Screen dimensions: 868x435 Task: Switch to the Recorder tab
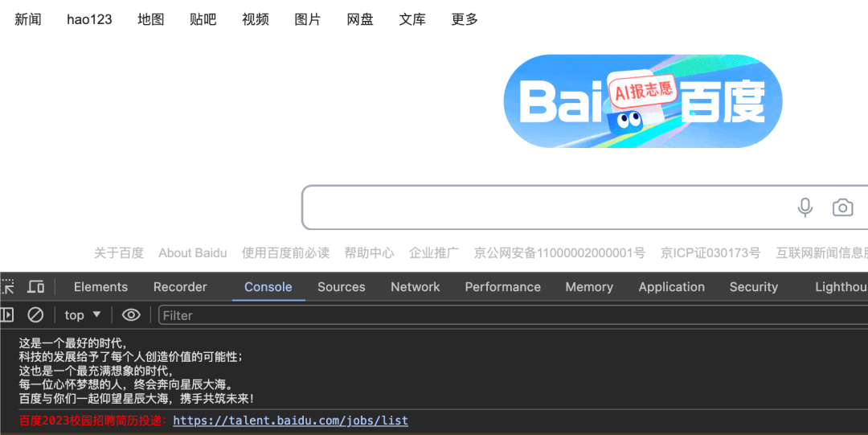point(180,286)
